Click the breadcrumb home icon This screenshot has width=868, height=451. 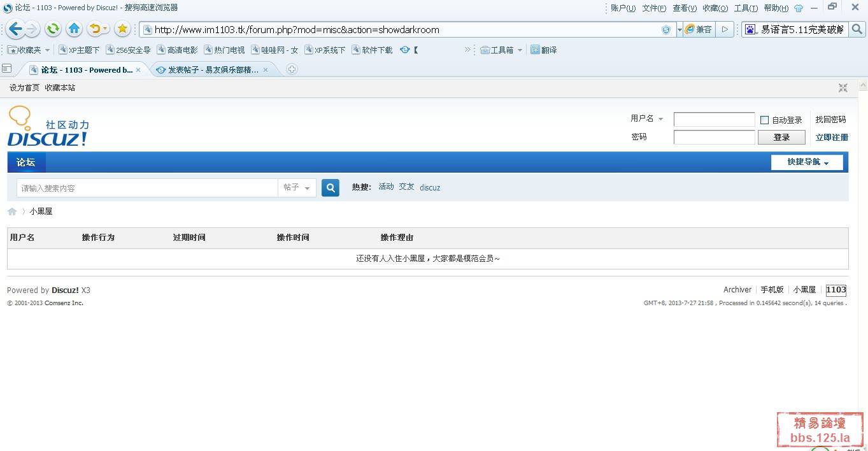pyautogui.click(x=11, y=211)
